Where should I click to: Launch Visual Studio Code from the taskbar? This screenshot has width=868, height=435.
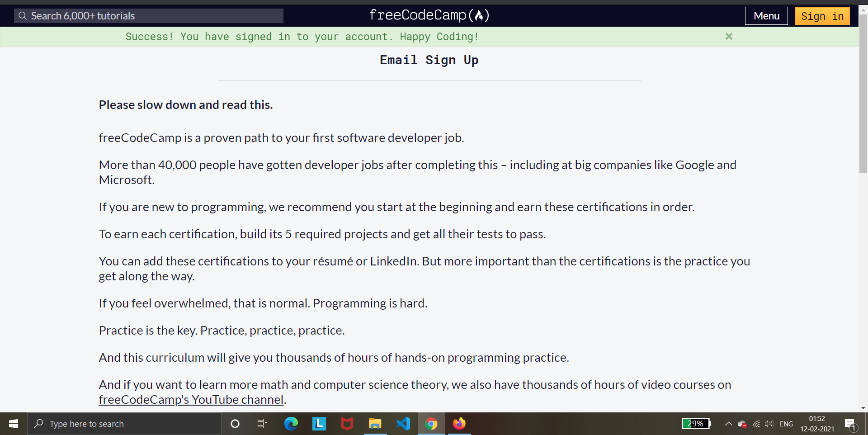pyautogui.click(x=403, y=424)
